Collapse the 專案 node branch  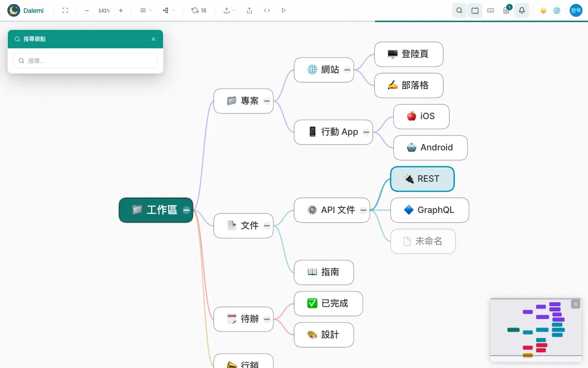click(x=267, y=101)
